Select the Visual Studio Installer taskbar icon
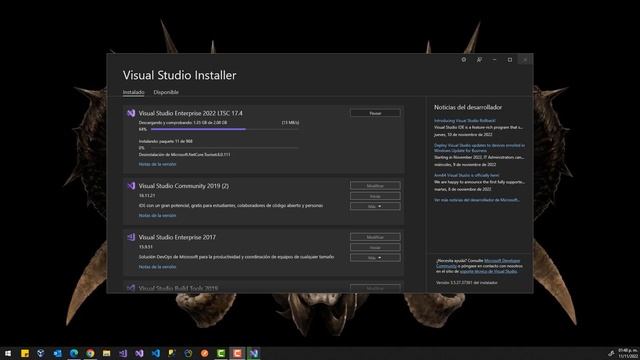 click(253, 353)
